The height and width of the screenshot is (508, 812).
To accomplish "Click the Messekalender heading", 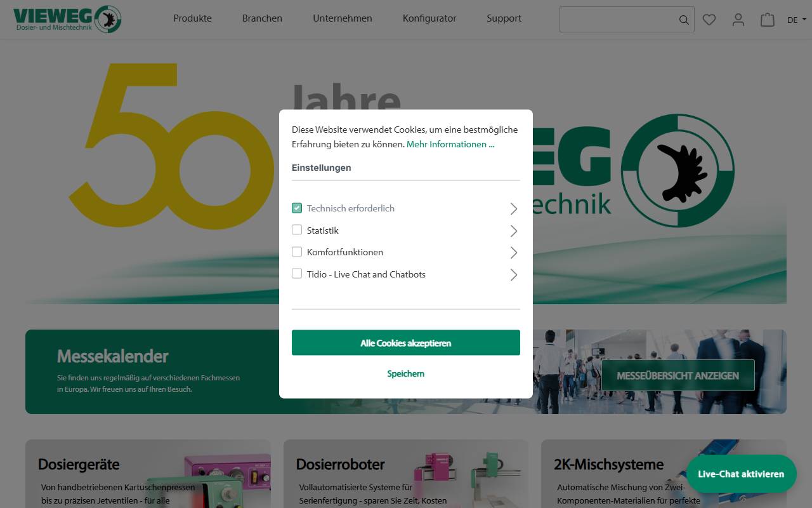I will tap(113, 356).
